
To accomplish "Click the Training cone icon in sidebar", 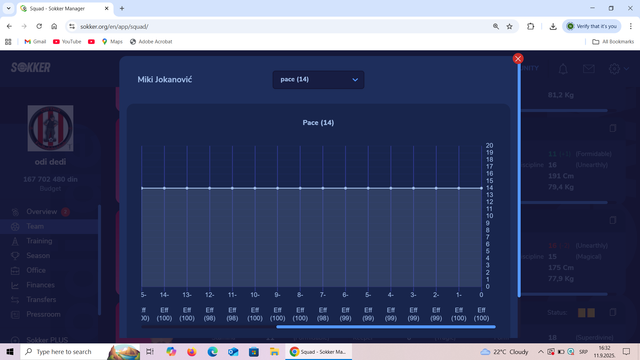I will pos(15,241).
